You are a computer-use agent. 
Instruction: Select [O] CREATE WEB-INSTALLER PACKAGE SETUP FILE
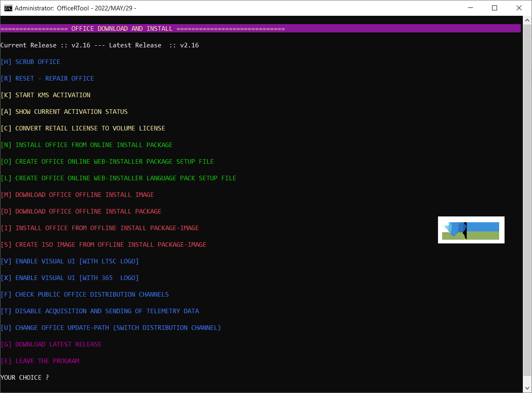(x=107, y=162)
